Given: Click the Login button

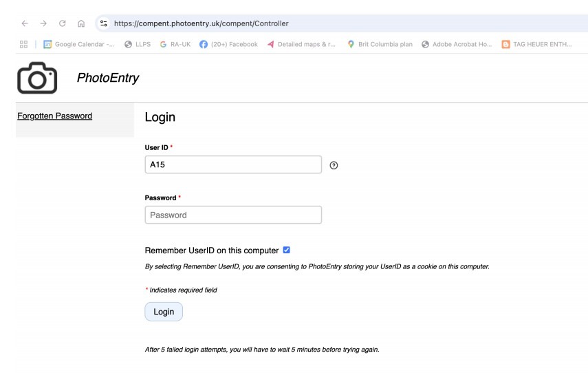Looking at the screenshot, I should (164, 312).
